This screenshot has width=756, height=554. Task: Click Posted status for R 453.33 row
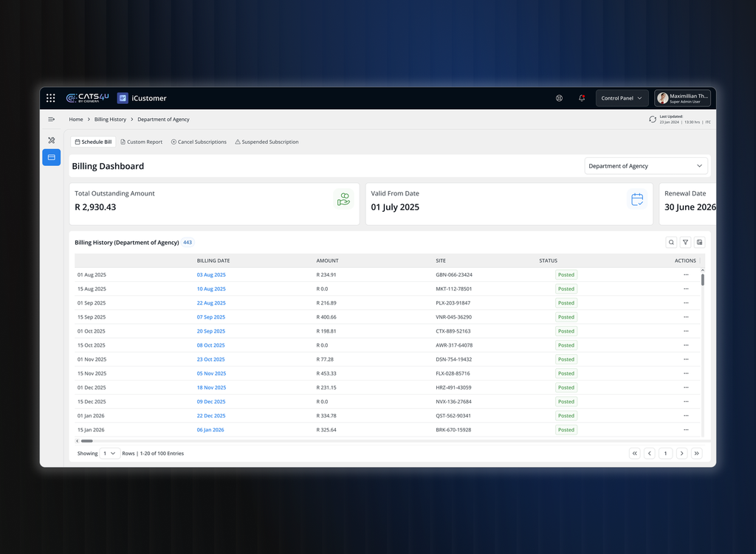pos(566,373)
